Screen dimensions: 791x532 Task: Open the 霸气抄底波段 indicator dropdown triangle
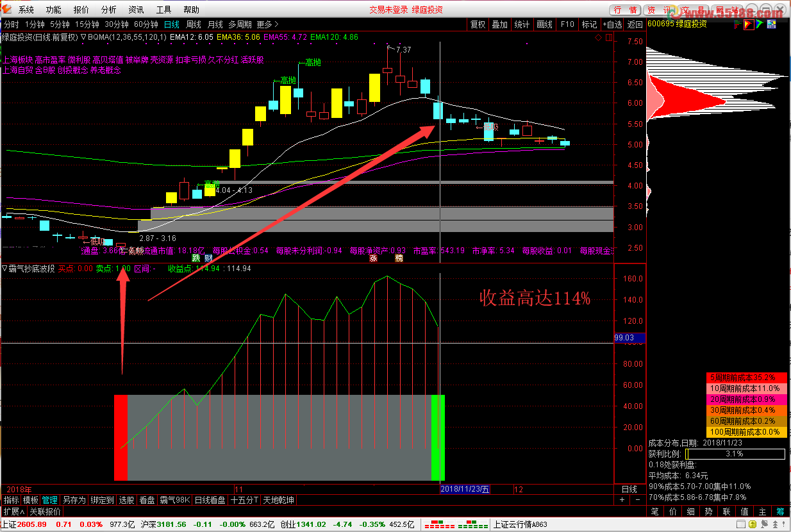click(x=4, y=269)
